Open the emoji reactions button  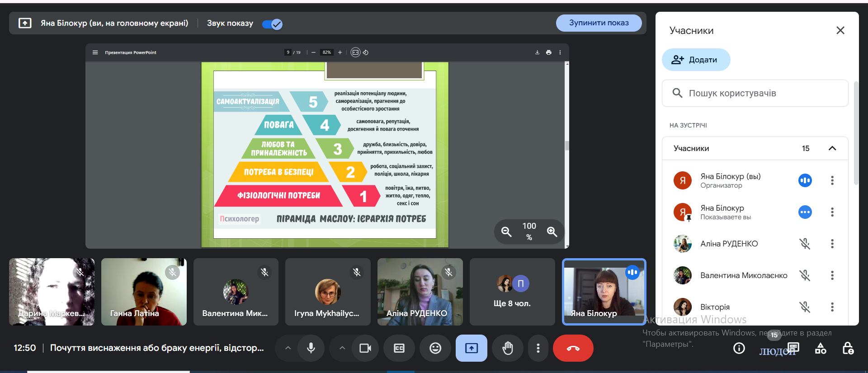[435, 348]
